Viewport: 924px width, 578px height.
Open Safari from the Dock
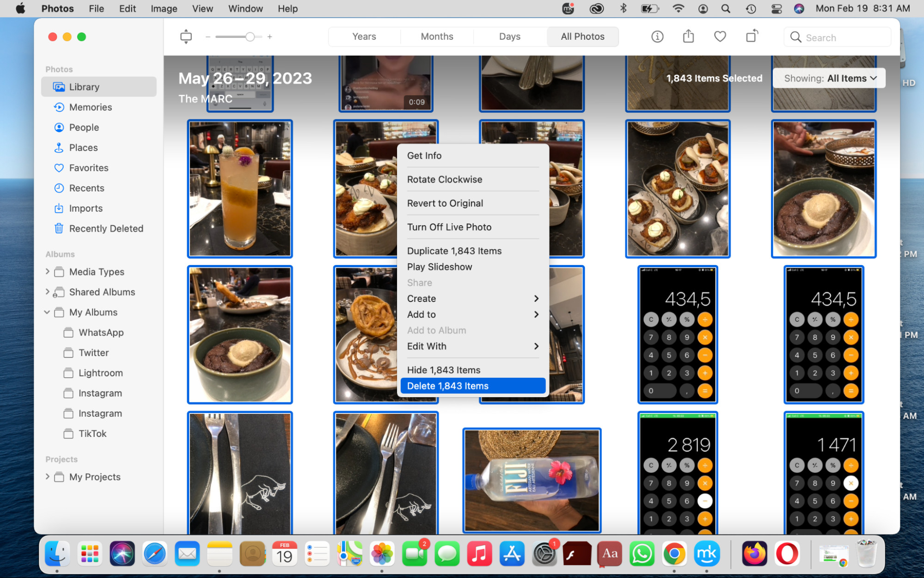[x=154, y=553]
